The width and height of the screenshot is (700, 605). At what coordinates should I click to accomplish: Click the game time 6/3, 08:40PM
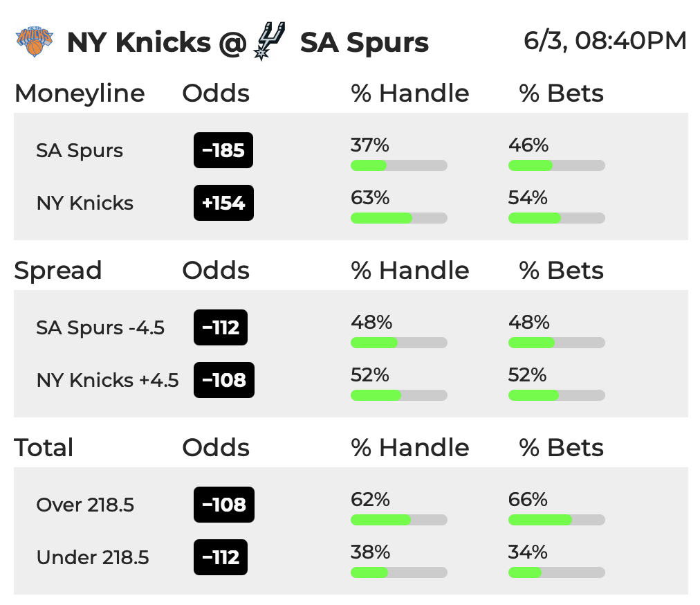tap(605, 41)
